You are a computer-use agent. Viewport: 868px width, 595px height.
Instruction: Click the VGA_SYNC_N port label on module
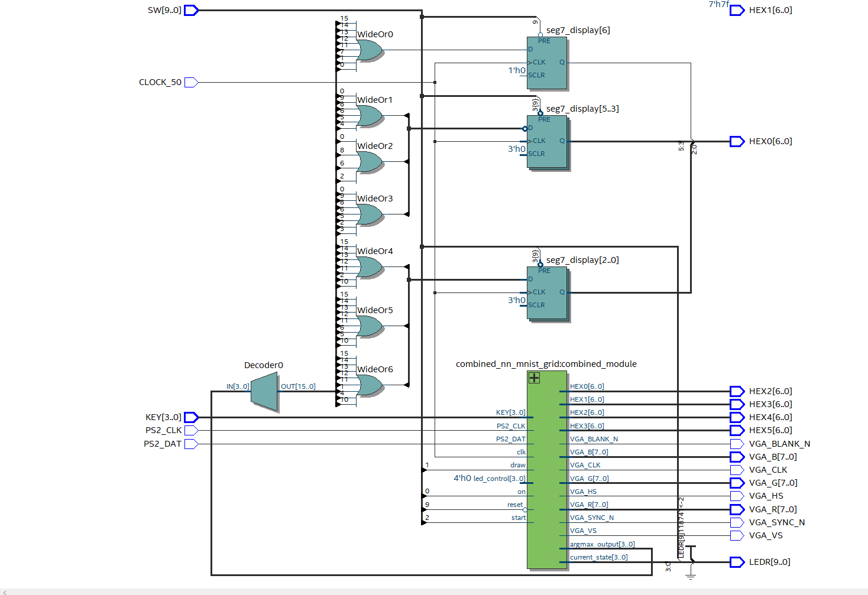click(592, 518)
